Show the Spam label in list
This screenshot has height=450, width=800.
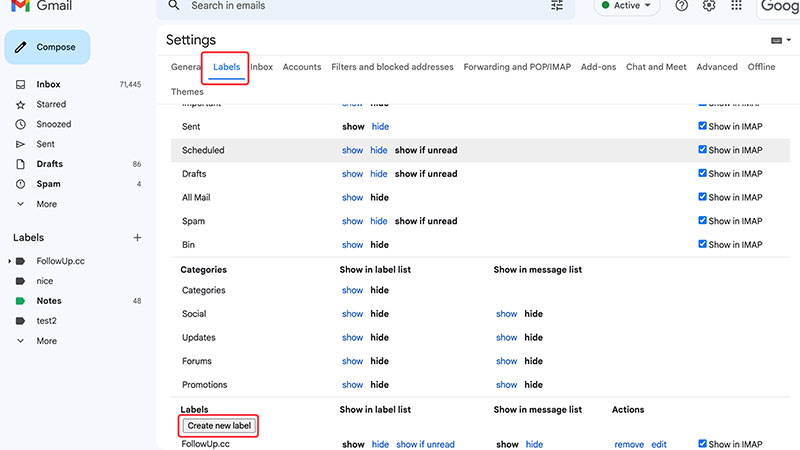[353, 221]
